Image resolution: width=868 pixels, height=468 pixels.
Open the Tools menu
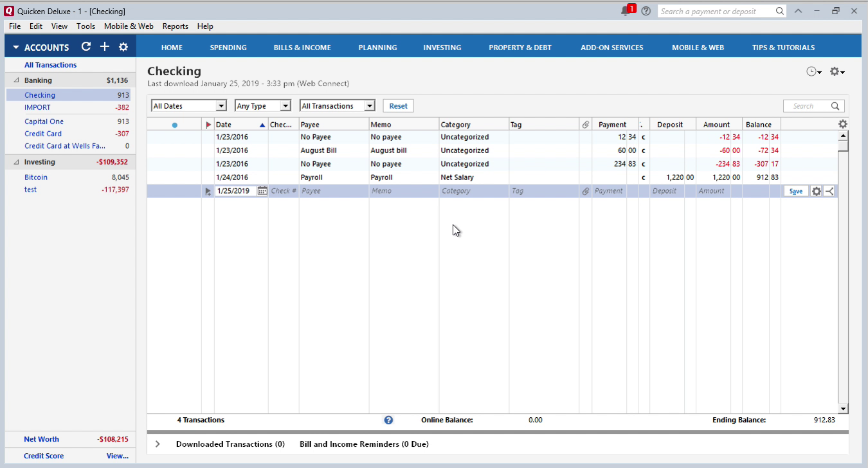click(x=86, y=26)
